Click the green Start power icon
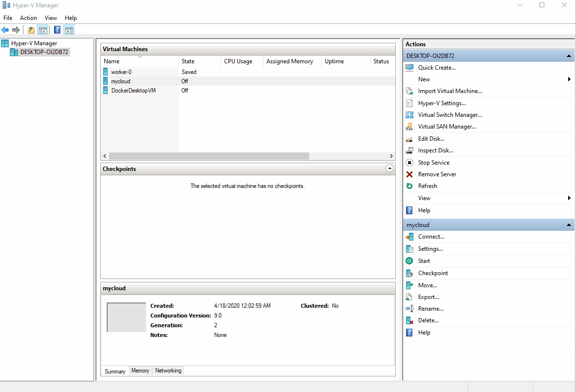This screenshot has width=576, height=392. coord(409,261)
